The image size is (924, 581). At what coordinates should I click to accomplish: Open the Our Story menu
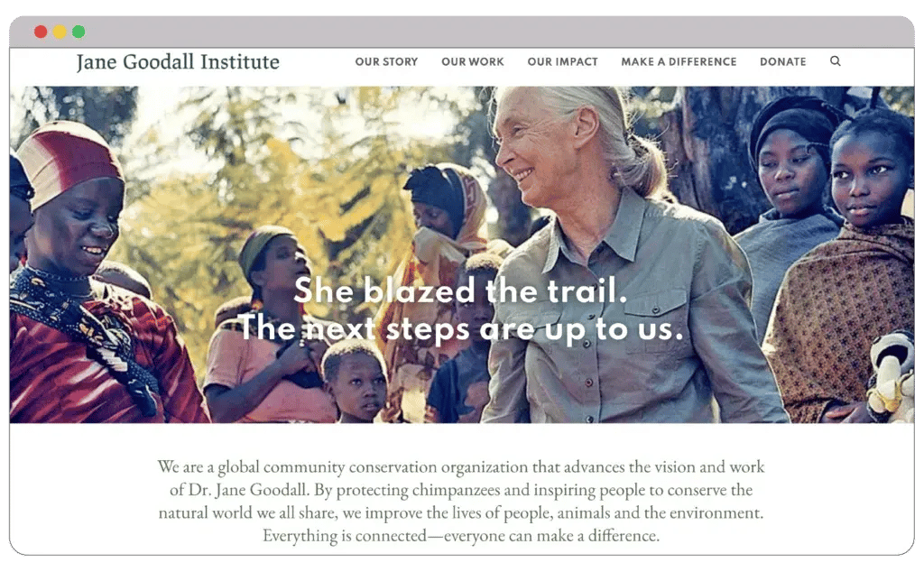(x=386, y=62)
